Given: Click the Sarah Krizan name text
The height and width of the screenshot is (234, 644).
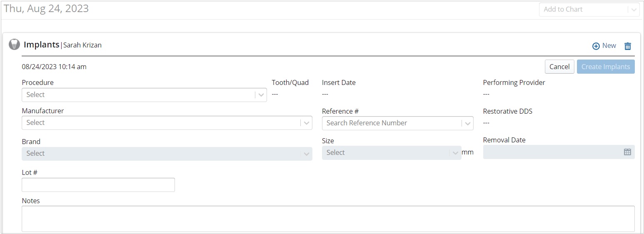Looking at the screenshot, I should point(82,45).
